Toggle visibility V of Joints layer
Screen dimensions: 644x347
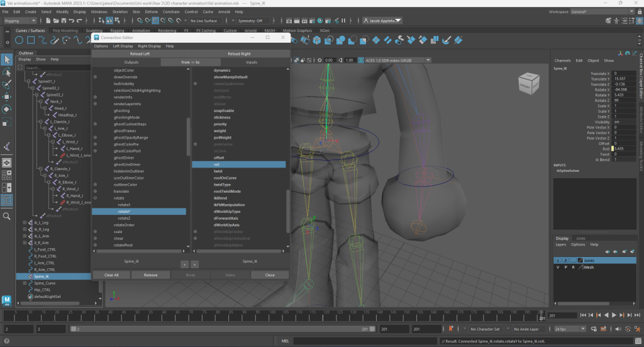557,260
